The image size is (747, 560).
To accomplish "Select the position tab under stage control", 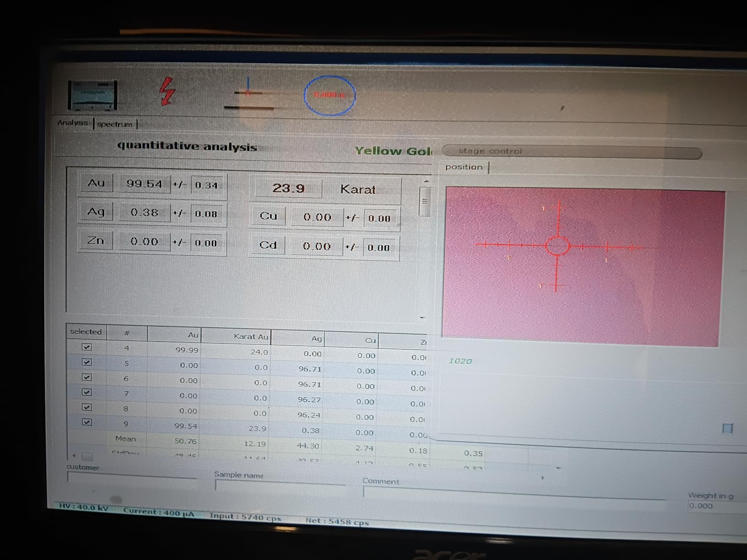I will click(464, 167).
